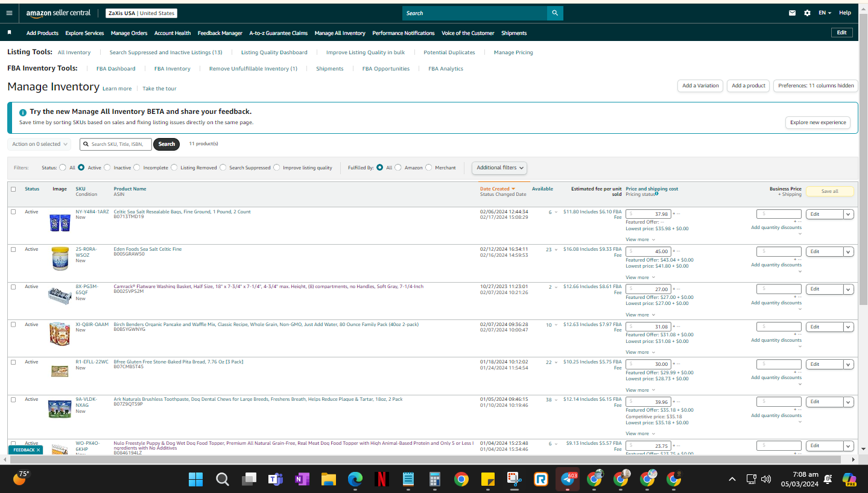868x493 pixels.
Task: Open Feedback Manager
Action: [x=220, y=33]
